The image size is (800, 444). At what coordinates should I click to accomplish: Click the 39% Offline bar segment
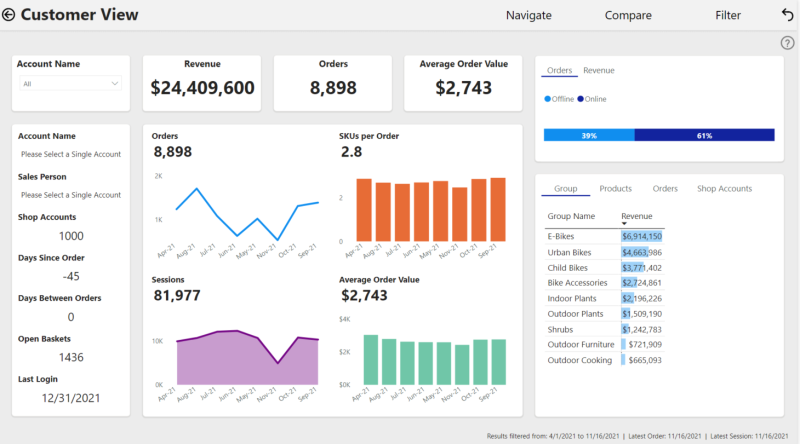click(x=589, y=135)
